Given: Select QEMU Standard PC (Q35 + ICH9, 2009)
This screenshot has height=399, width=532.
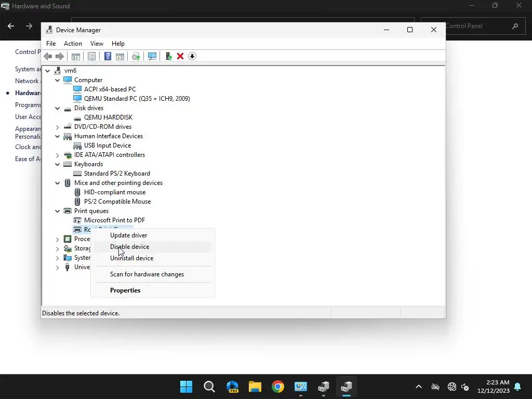Looking at the screenshot, I should click(137, 99).
